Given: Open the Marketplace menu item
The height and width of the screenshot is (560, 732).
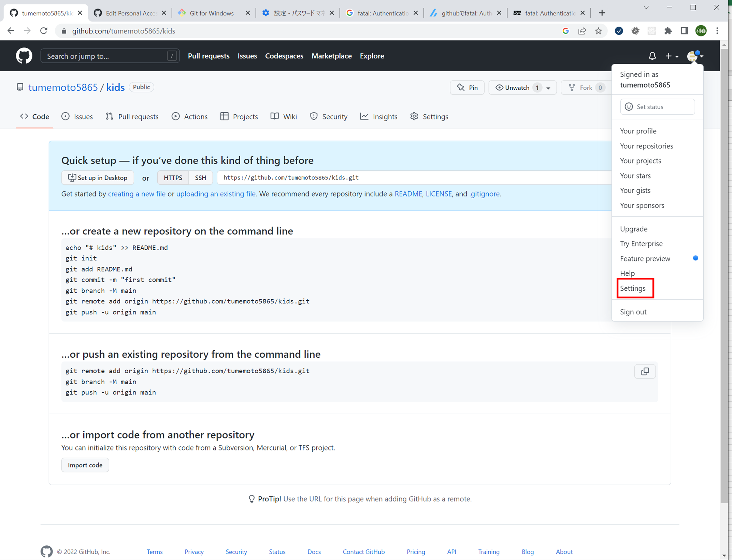Looking at the screenshot, I should point(331,56).
